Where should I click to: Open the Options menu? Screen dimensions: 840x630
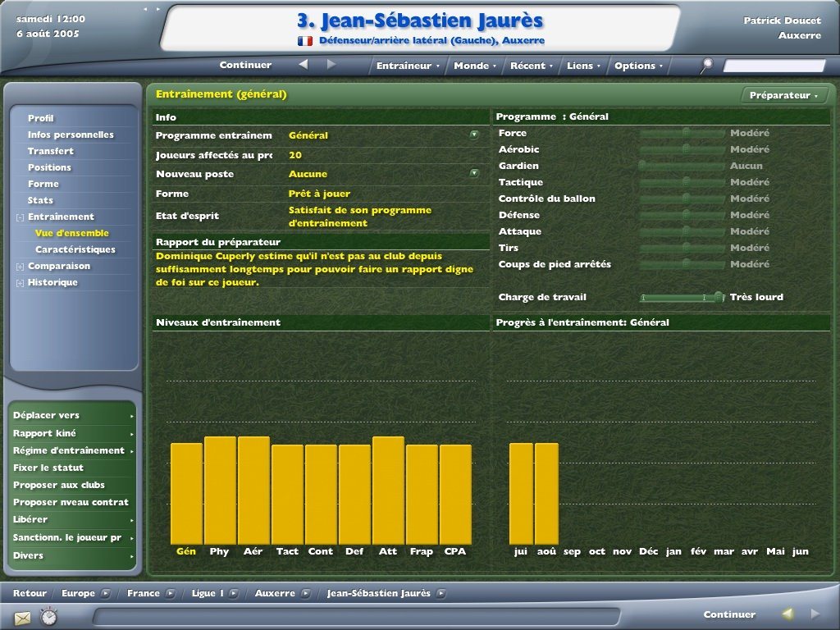point(638,66)
